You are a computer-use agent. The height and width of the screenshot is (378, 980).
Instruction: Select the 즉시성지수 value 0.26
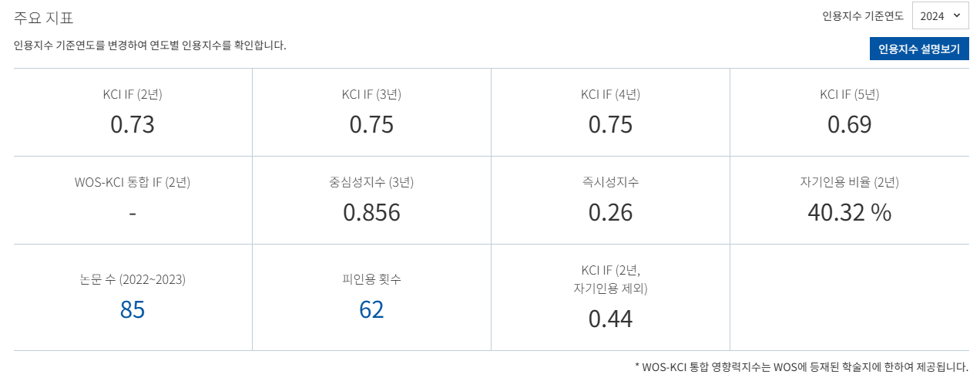(610, 212)
